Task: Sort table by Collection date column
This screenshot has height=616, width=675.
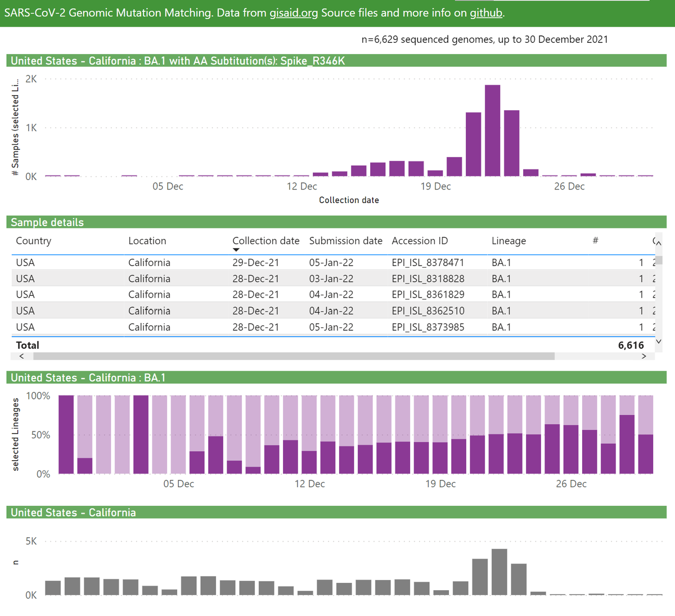Action: click(x=265, y=241)
